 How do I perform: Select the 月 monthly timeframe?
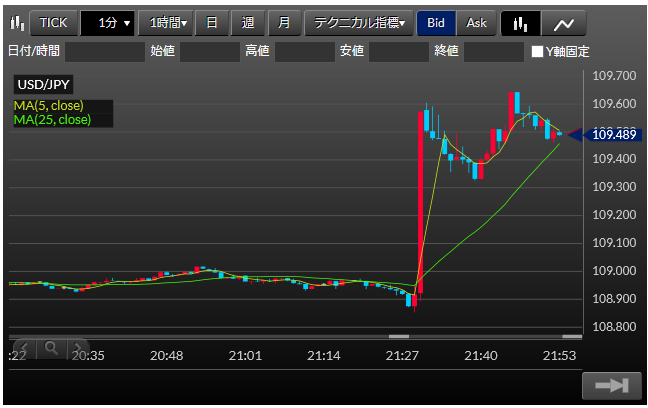[284, 23]
